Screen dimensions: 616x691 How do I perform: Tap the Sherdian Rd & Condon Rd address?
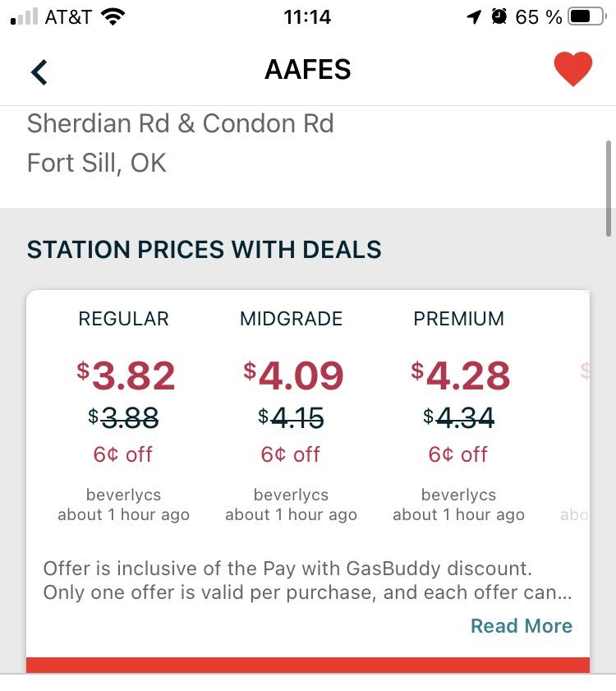coord(180,123)
